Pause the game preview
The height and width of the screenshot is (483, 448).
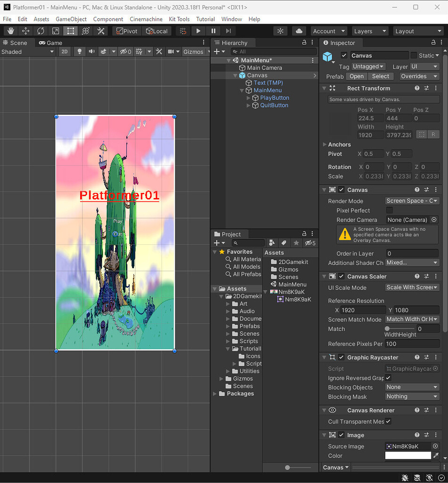click(x=213, y=31)
